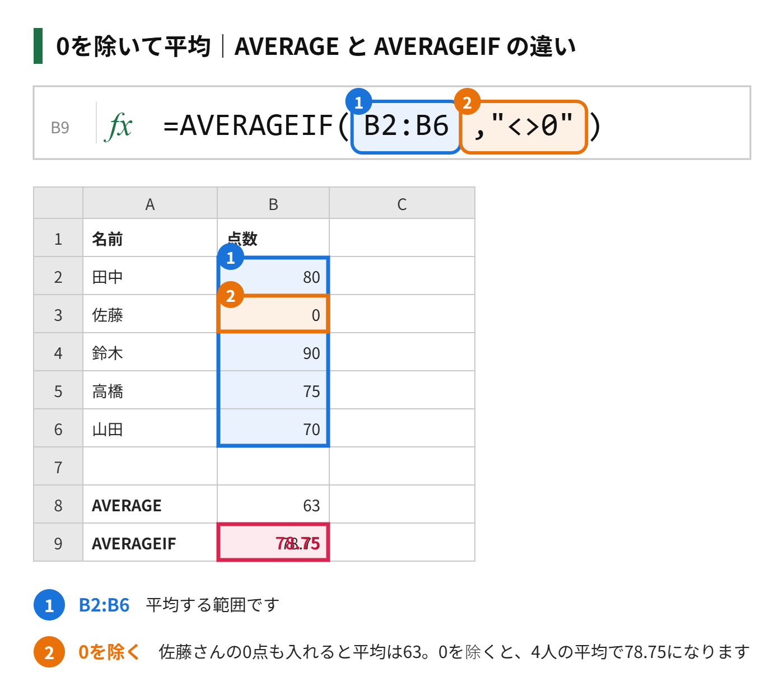Click the select-all corner of the grid
This screenshot has width=784, height=700.
tap(58, 203)
